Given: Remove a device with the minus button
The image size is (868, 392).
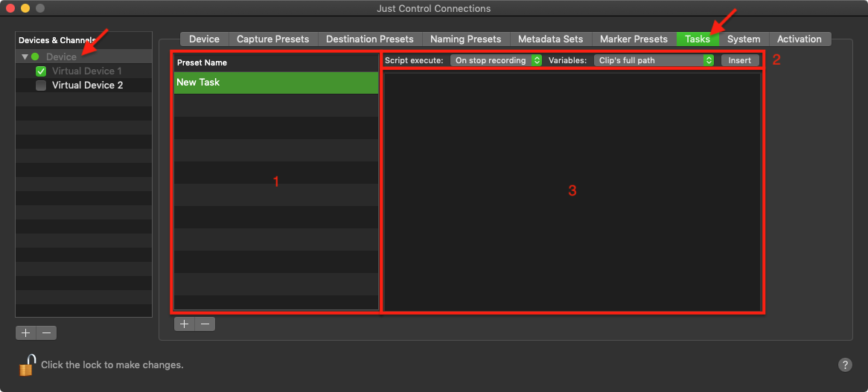Looking at the screenshot, I should point(46,332).
